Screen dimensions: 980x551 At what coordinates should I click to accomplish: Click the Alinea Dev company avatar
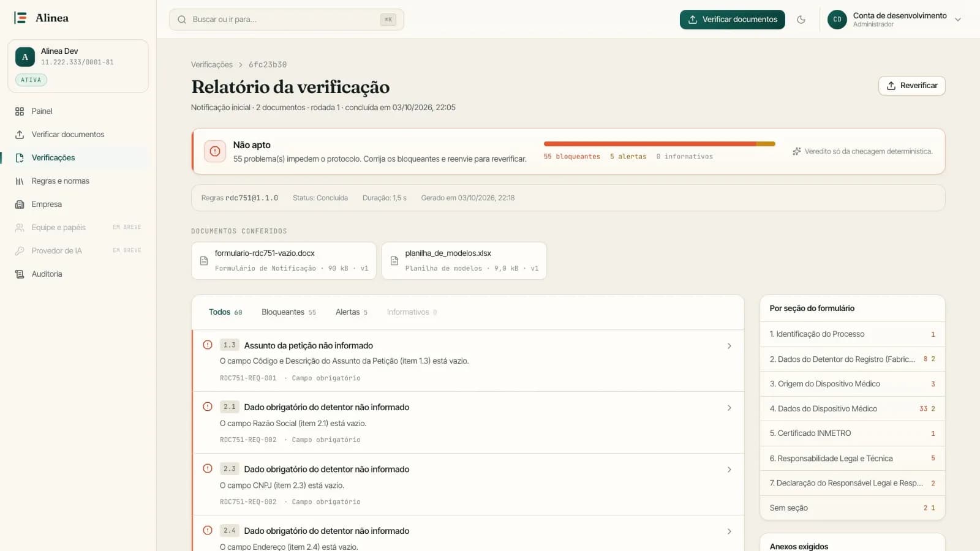click(x=25, y=57)
